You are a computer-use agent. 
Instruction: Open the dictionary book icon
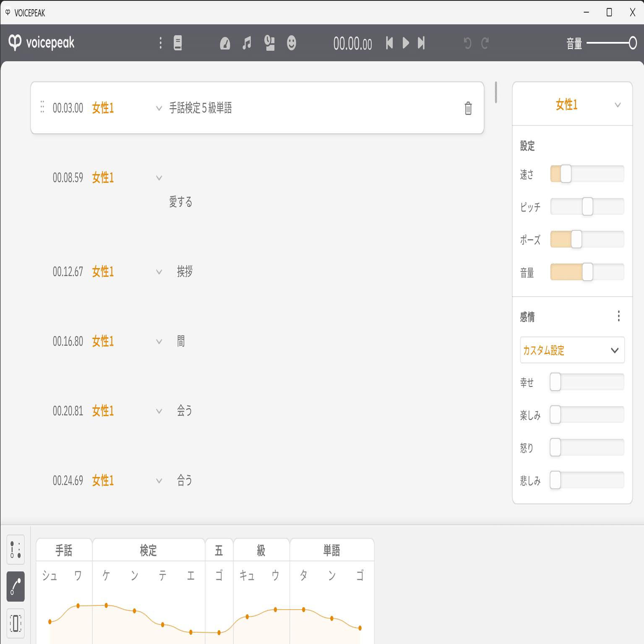178,43
